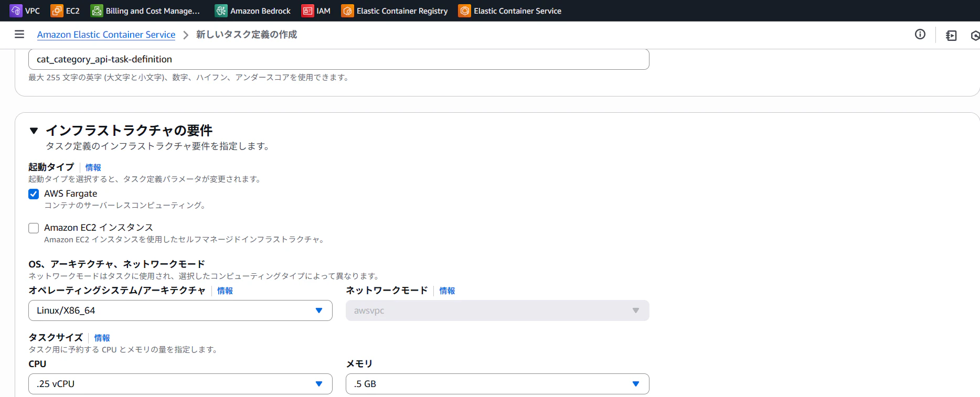Open the Elastic Container Registry icon
Screen dimensions: 980x397
(x=347, y=10)
